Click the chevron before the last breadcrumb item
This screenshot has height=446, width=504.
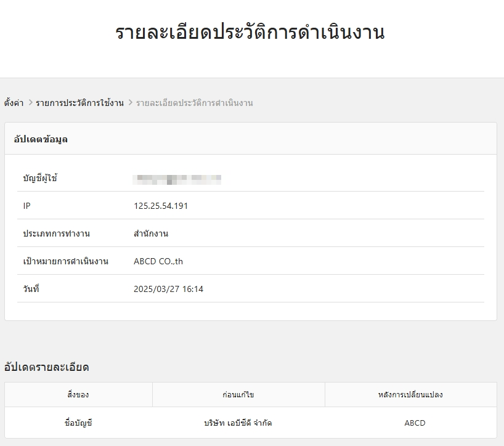130,103
